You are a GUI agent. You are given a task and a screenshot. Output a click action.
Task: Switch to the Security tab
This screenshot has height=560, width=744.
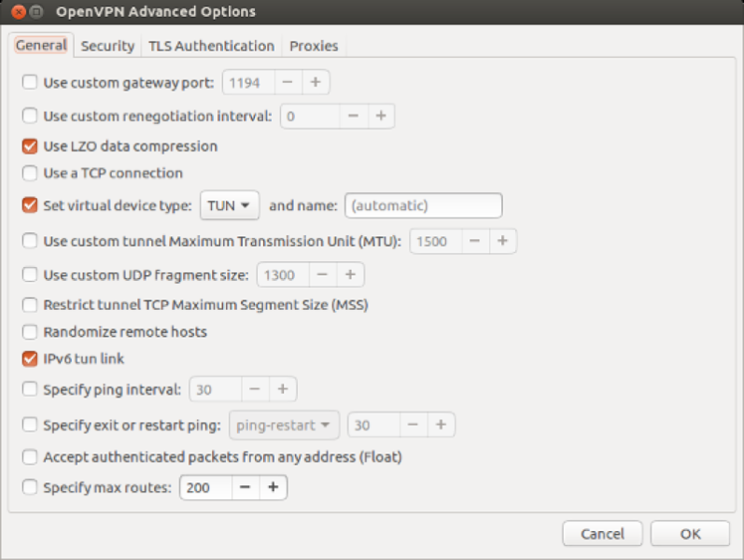(107, 46)
